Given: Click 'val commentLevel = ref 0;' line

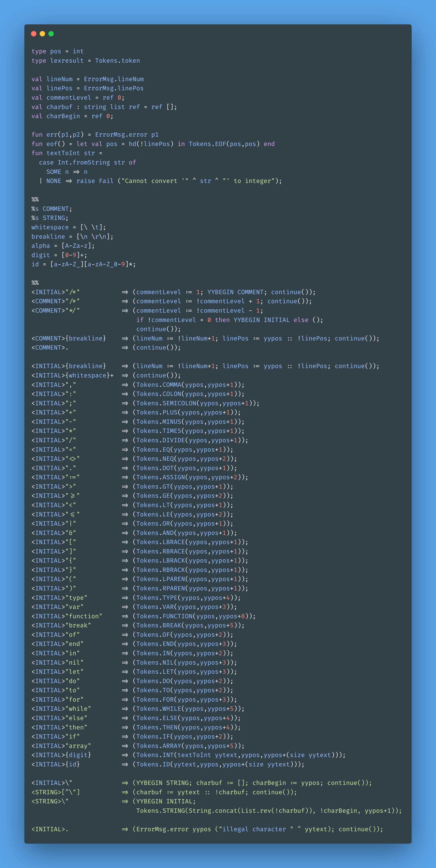Looking at the screenshot, I should [x=78, y=98].
